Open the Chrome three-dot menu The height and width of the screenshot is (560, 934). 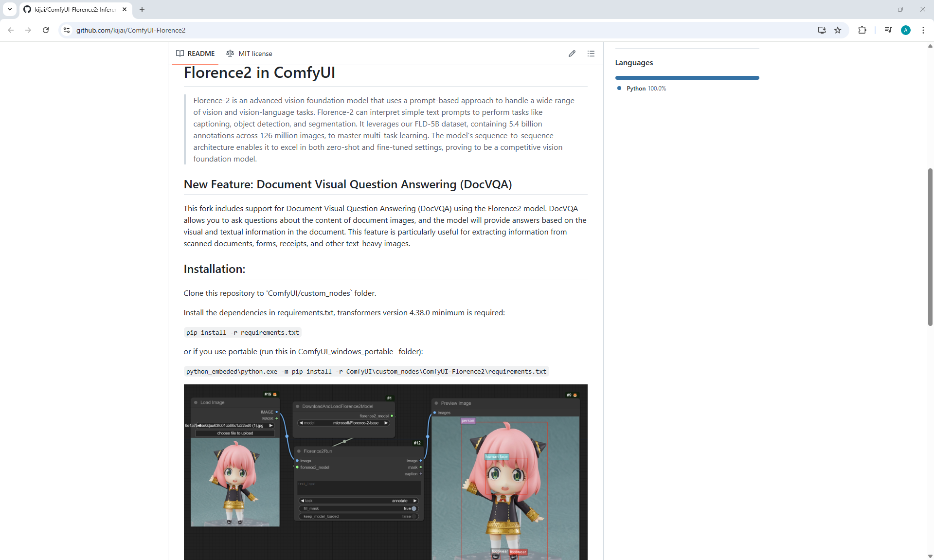(923, 30)
